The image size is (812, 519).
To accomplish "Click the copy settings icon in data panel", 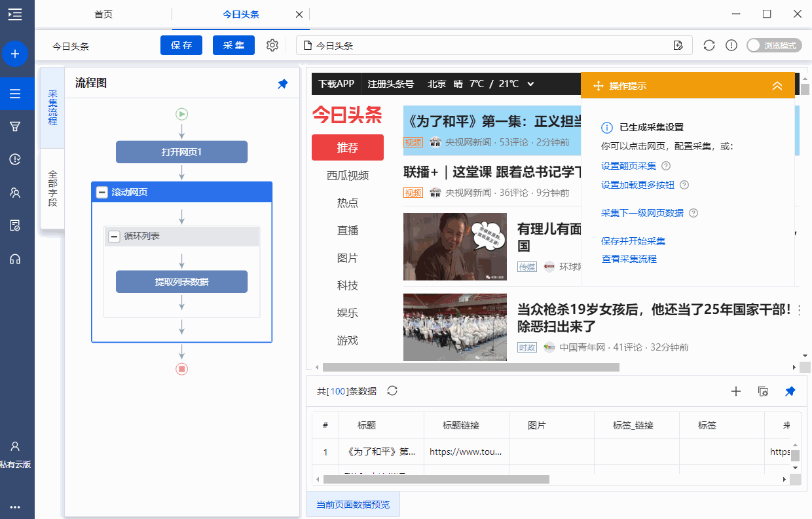I will coord(763,391).
